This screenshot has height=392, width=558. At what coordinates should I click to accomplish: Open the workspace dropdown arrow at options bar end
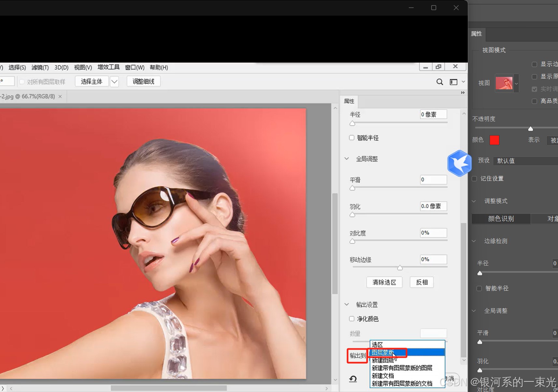point(463,82)
